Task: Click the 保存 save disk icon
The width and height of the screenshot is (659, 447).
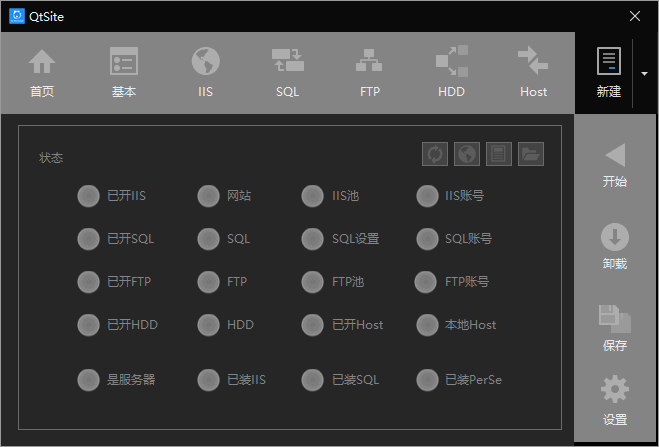Action: click(x=615, y=320)
